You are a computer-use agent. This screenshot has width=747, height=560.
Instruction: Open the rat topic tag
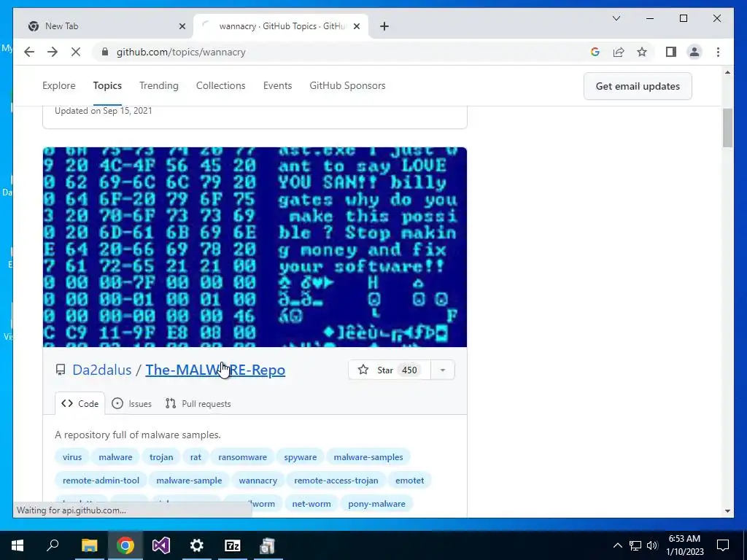tap(196, 457)
